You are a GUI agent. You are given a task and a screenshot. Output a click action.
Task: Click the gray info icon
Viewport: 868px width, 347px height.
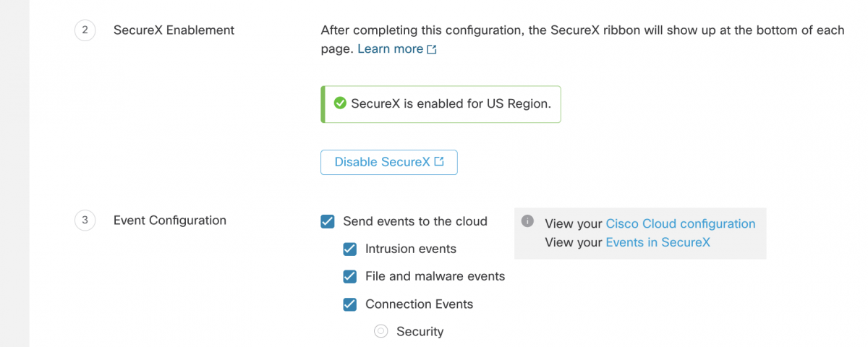coord(528,221)
